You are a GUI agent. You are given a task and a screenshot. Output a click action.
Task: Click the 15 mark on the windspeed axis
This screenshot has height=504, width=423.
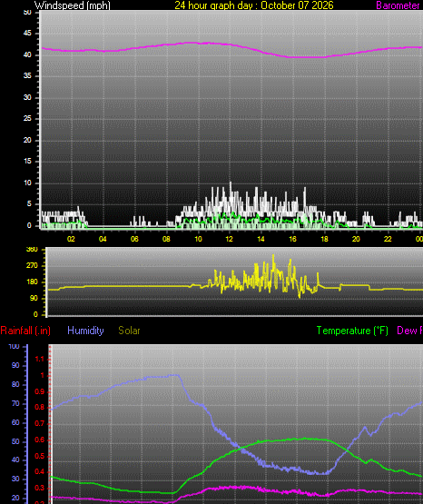click(x=27, y=162)
